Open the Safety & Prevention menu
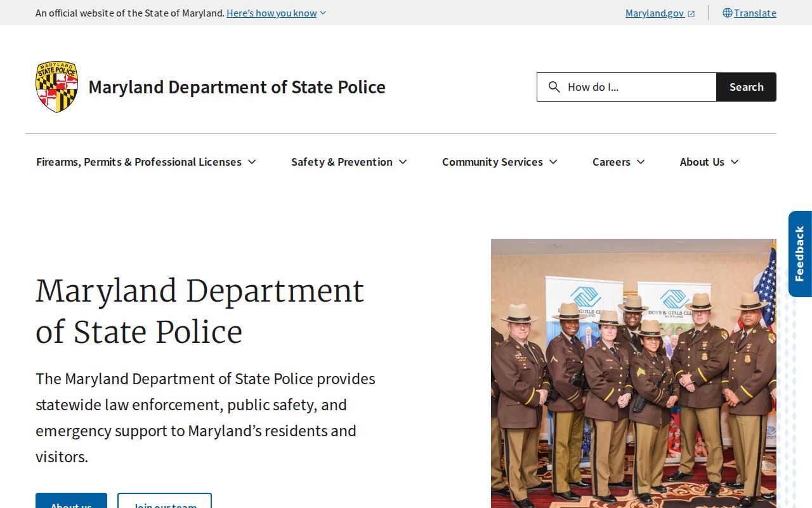Screen dimensions: 812x508 point(349,162)
